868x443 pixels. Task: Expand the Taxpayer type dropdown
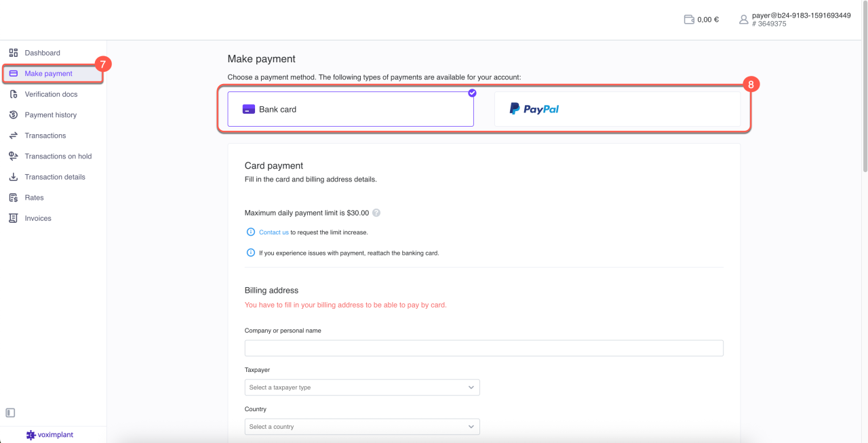click(x=362, y=387)
